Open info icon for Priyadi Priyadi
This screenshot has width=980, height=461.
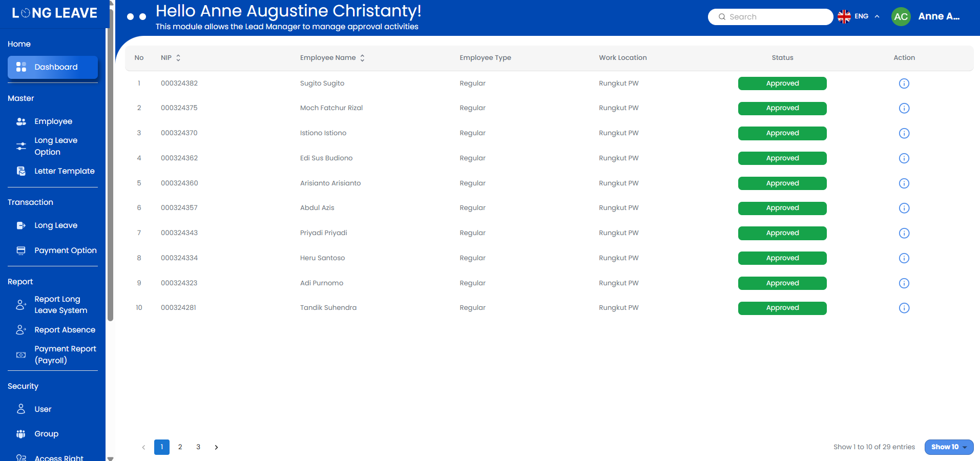pos(904,233)
